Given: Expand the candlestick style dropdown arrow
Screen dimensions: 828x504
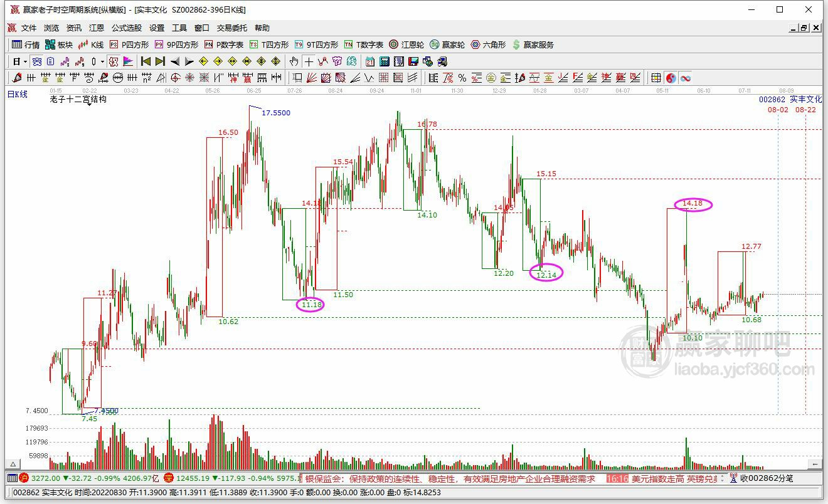Looking at the screenshot, I should coord(102,61).
